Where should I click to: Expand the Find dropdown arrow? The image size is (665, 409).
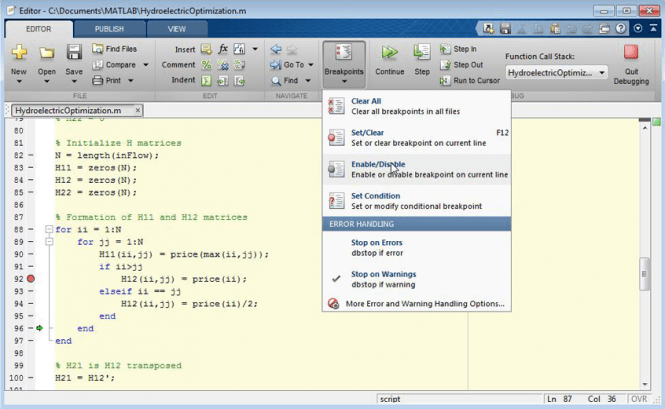click(x=308, y=80)
